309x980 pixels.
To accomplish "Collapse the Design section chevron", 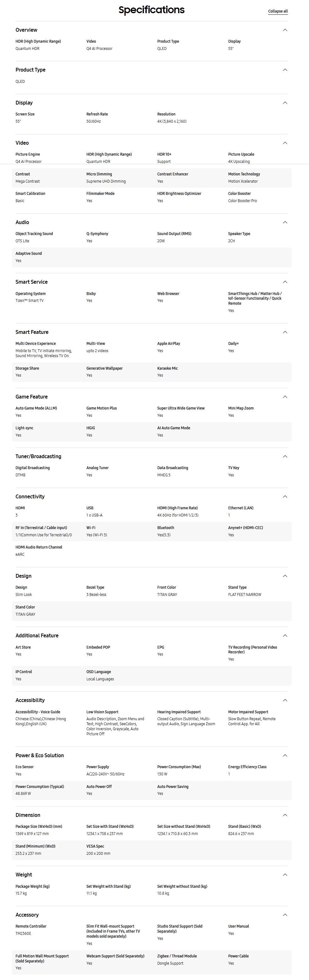I will click(285, 576).
